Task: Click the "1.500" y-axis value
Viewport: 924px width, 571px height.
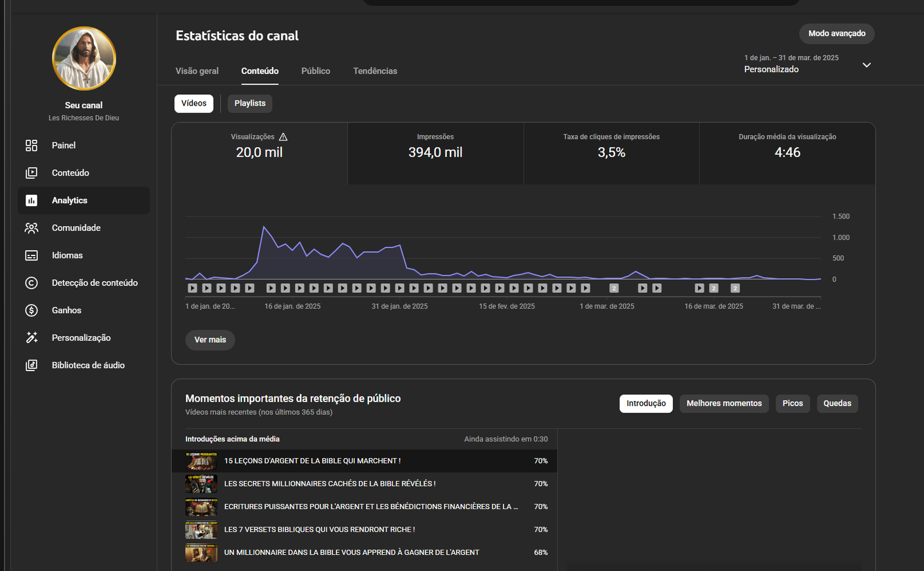Action: click(x=841, y=217)
